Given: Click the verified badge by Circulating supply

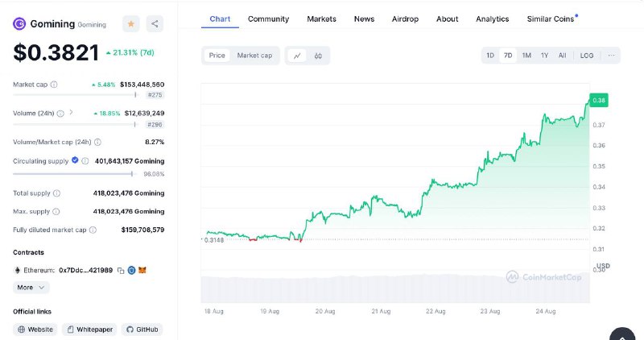Looking at the screenshot, I should click(x=75, y=160).
